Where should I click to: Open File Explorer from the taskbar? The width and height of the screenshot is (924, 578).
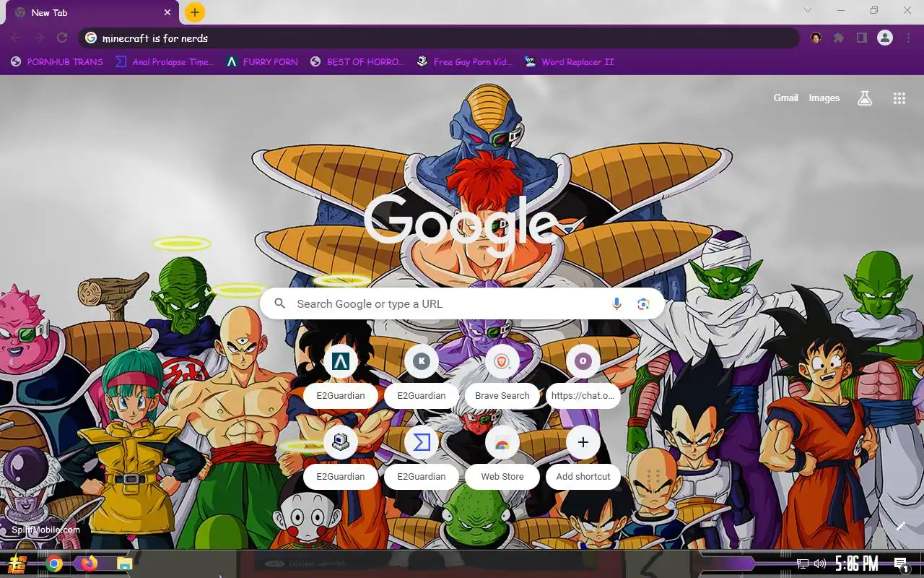[124, 564]
